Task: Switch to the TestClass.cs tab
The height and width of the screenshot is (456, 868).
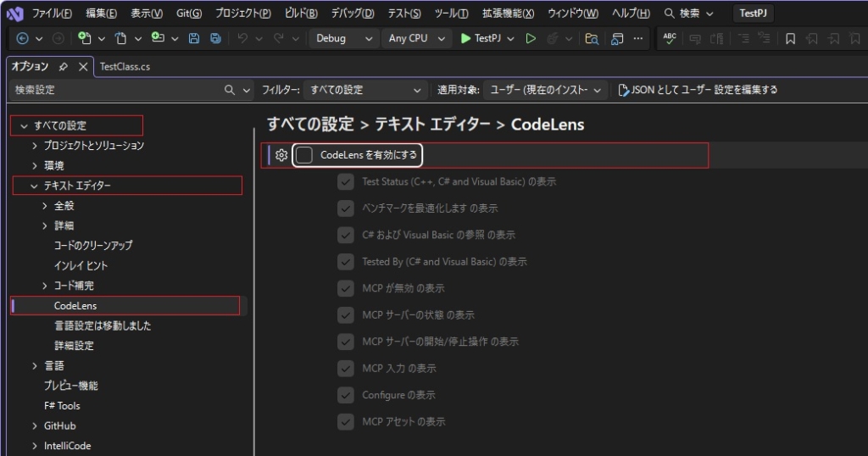Action: (x=125, y=66)
